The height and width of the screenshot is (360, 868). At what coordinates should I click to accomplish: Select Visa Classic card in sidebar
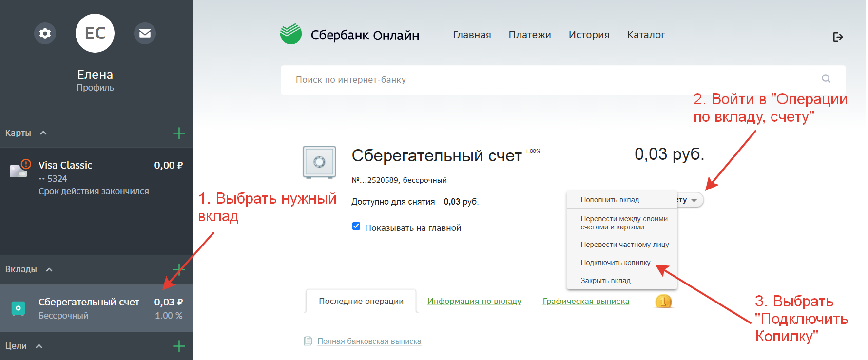(x=96, y=178)
